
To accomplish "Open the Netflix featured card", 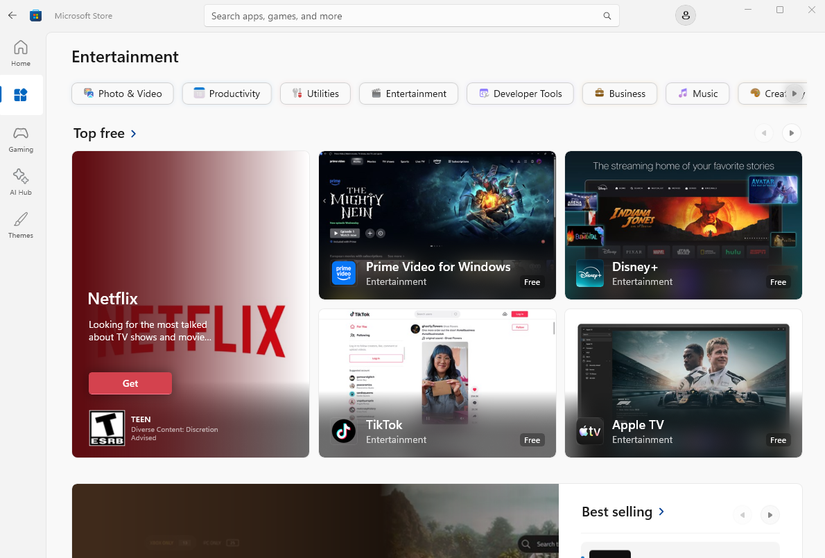I will coord(190,304).
